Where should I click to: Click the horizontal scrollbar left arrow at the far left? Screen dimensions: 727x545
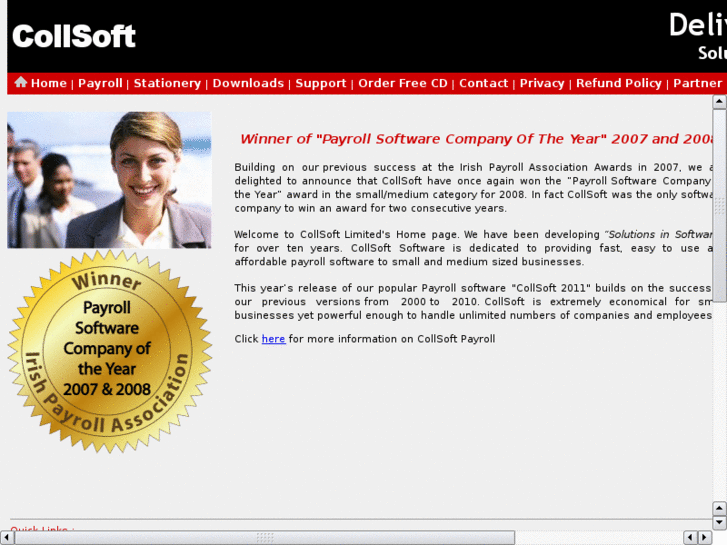tap(6, 537)
